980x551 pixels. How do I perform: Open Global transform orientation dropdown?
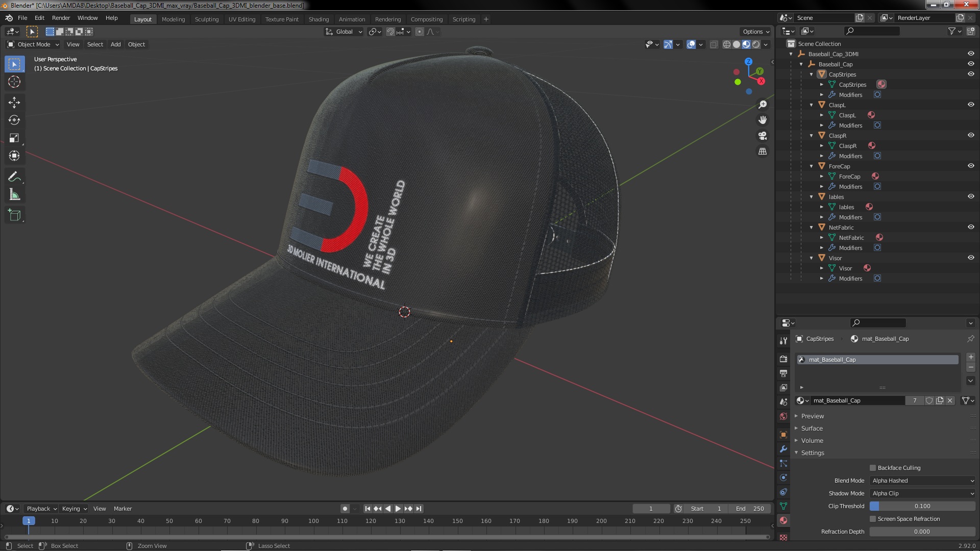pos(344,32)
